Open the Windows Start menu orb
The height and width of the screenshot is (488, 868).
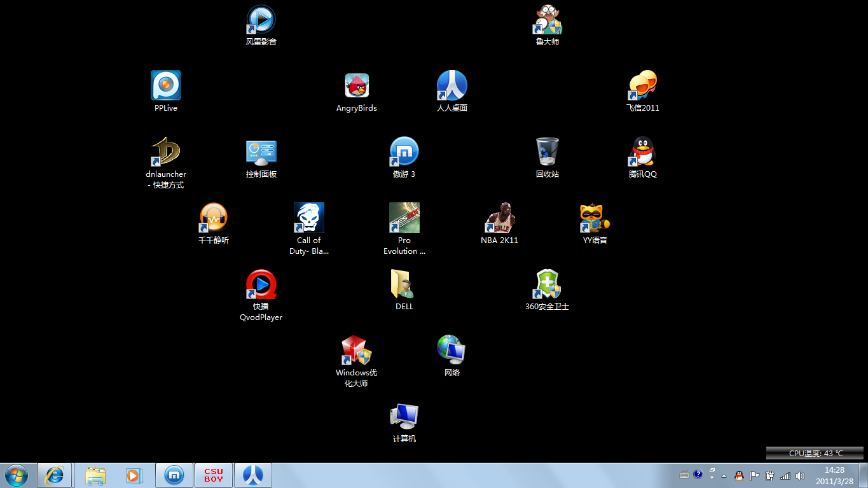point(17,475)
